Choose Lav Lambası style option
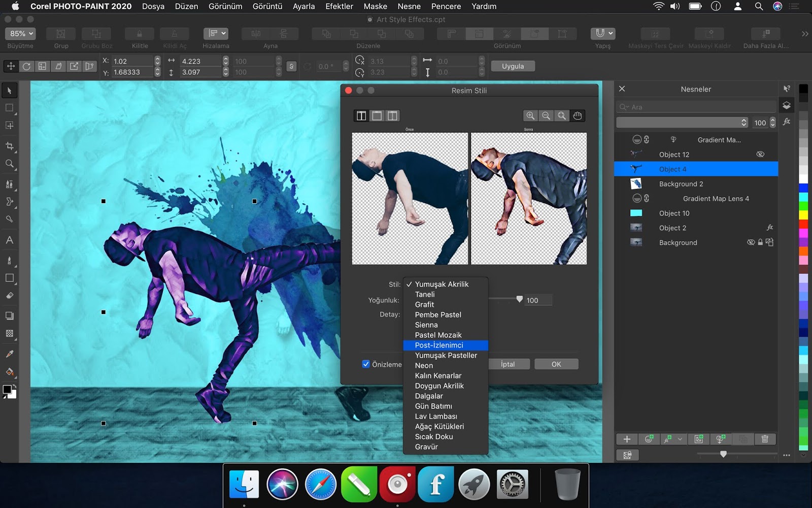The image size is (812, 508). [x=446, y=417]
